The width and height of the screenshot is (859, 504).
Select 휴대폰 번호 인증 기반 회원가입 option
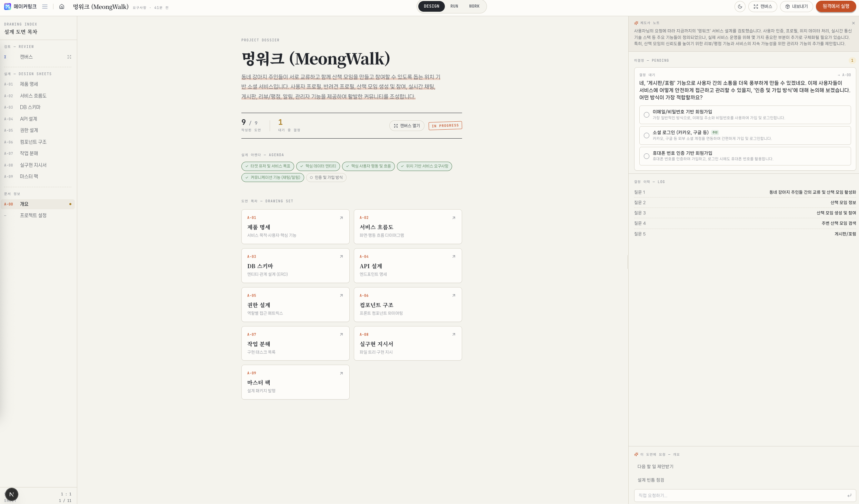point(647,156)
